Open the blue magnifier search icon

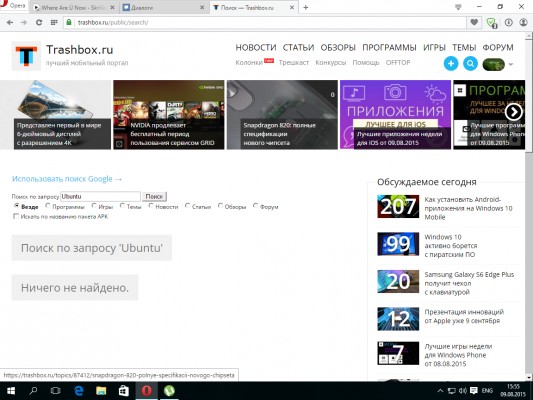point(470,64)
